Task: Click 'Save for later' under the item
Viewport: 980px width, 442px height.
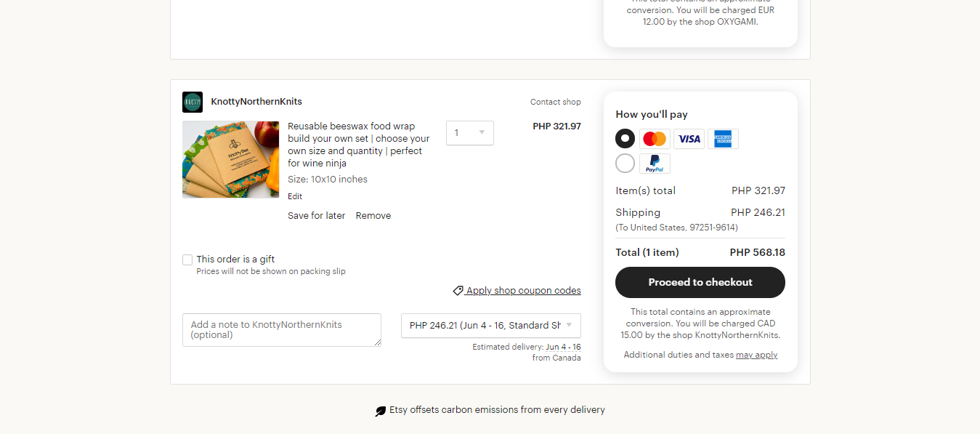Action: coord(317,216)
